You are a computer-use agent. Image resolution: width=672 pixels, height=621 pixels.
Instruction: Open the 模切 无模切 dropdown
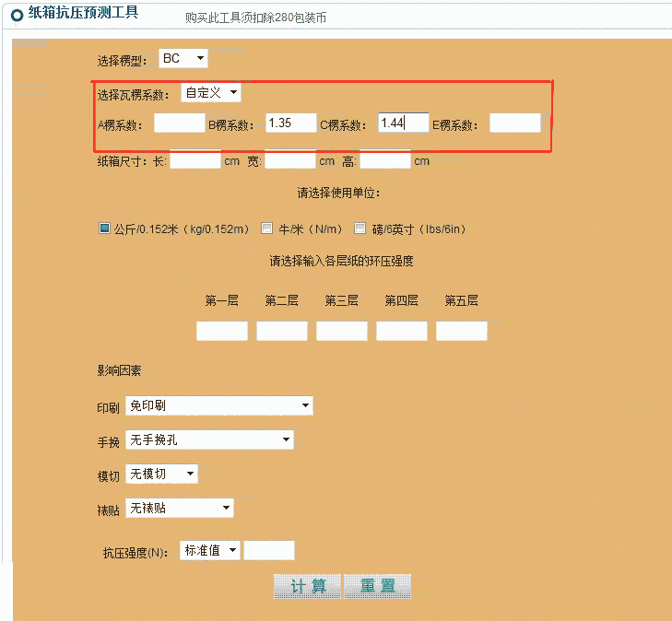[x=161, y=474]
